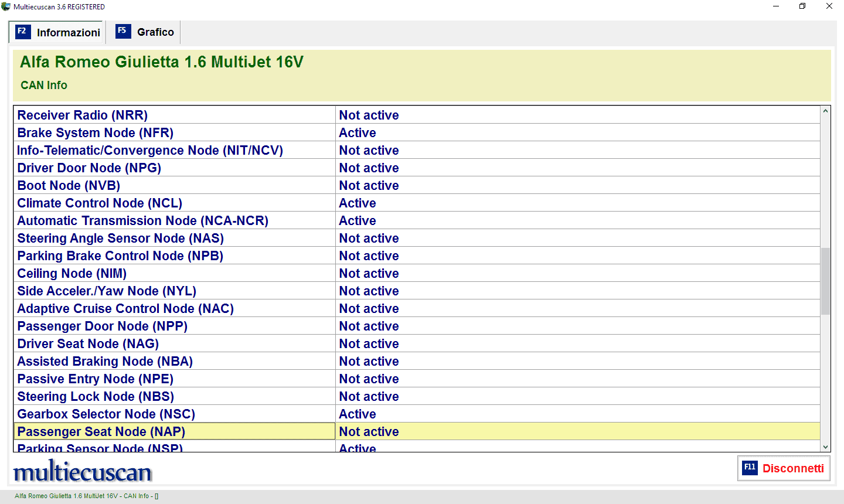Viewport: 844px width, 504px height.
Task: Switch to the Informazioni tab
Action: click(57, 32)
